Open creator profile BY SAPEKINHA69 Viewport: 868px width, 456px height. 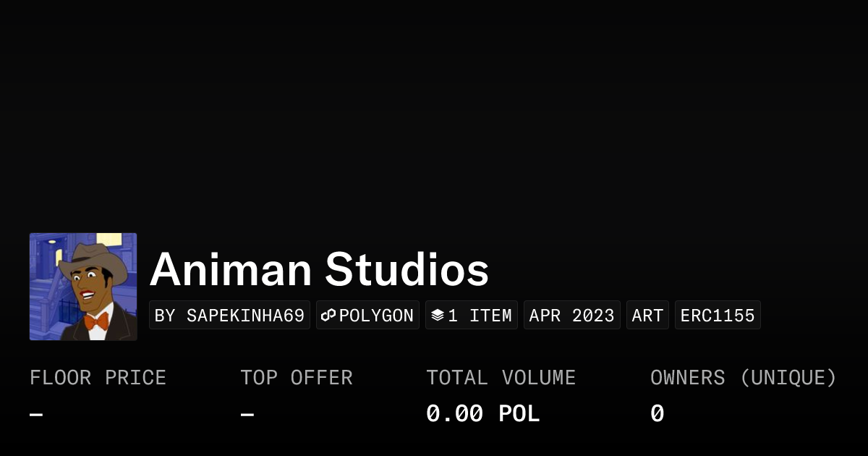229,316
